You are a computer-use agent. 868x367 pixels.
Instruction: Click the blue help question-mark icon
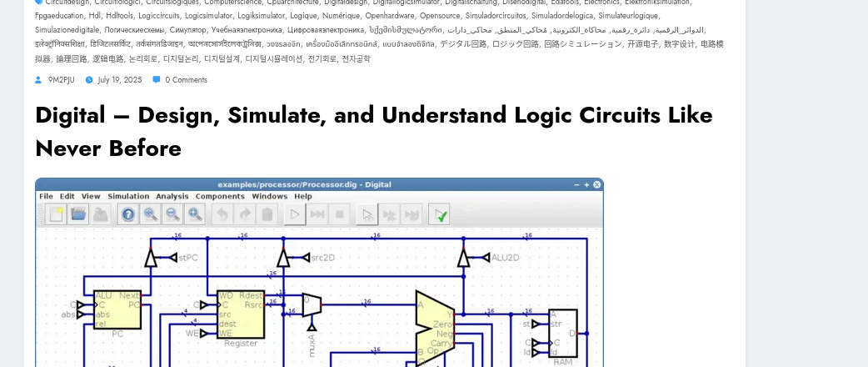click(128, 214)
